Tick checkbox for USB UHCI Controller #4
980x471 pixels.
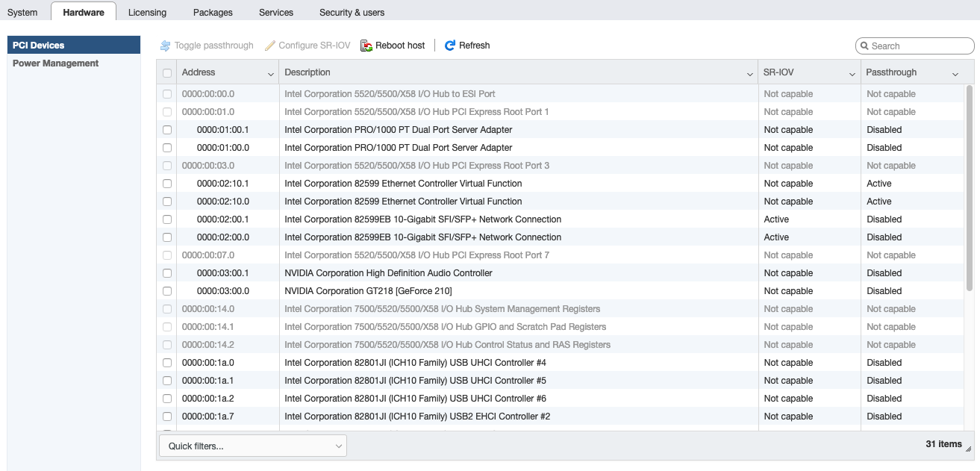tap(167, 363)
